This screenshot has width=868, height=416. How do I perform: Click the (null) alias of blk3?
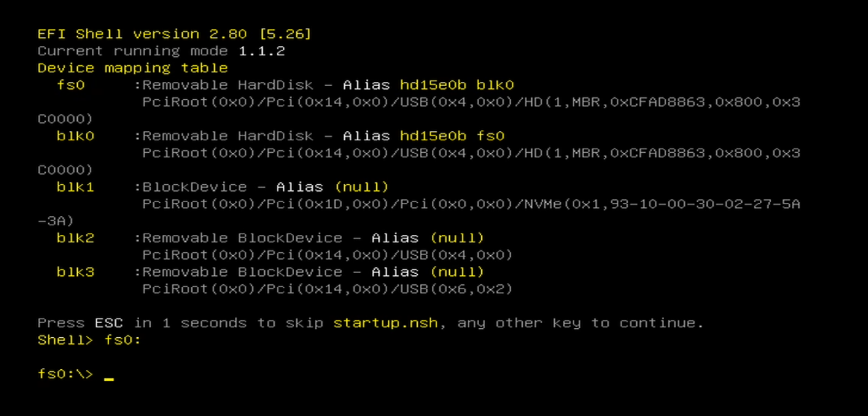pos(457,272)
